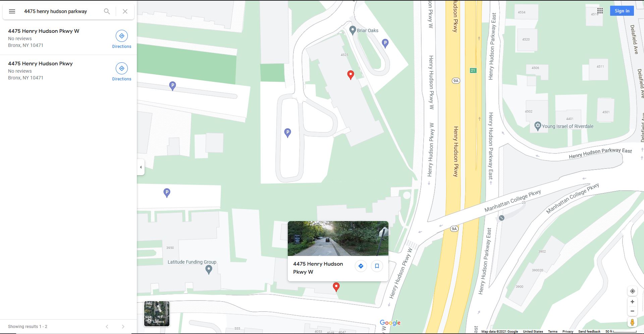Open second result '4475 Henry Hudson Pkwy'
This screenshot has width=644, height=334.
[40, 64]
